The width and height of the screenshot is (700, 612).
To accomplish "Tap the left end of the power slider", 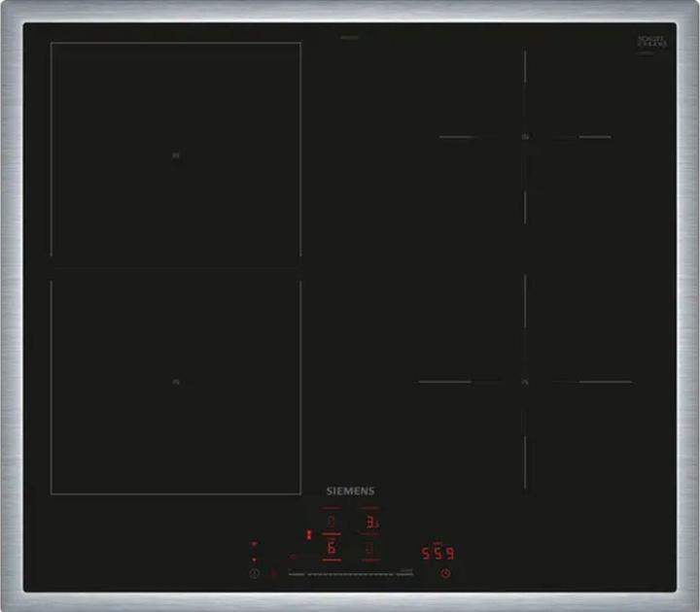I will coord(294,573).
